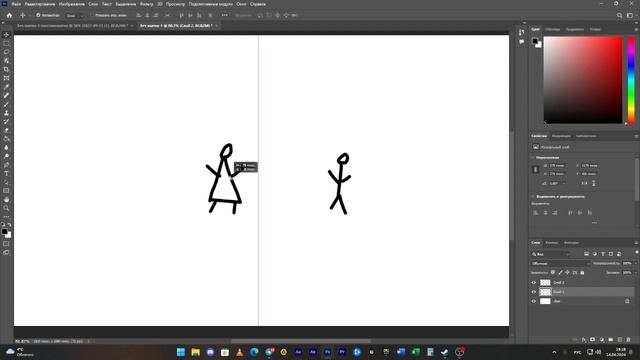This screenshot has height=360, width=640.
Task: Select the Clone Stamp tool
Action: coord(6,113)
